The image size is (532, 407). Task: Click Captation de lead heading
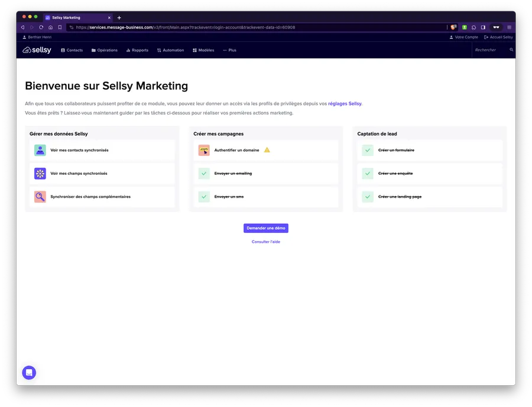click(377, 134)
